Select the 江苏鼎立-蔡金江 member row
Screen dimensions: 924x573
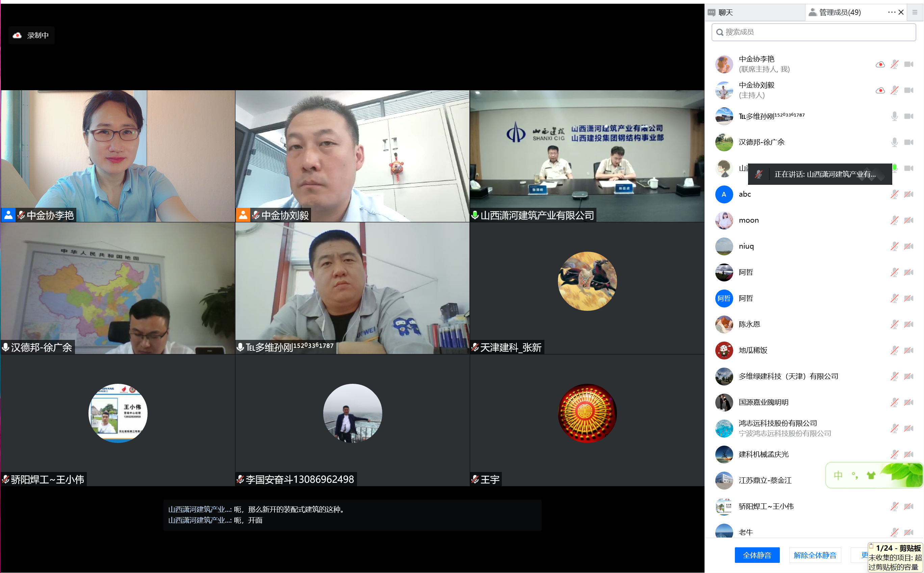(813, 480)
